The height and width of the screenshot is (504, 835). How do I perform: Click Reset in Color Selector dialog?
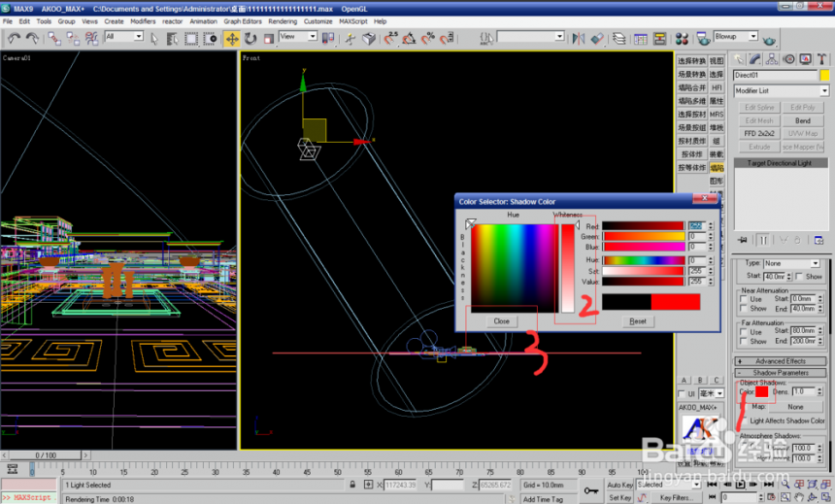pos(638,321)
